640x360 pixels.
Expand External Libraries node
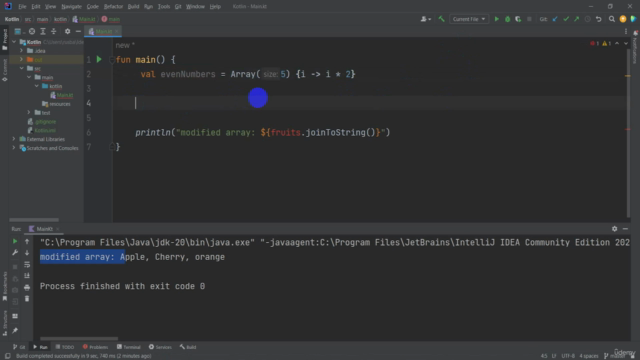14,139
